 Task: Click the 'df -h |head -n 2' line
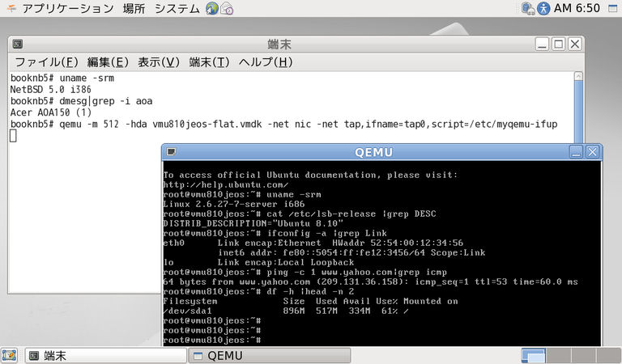[x=258, y=291]
